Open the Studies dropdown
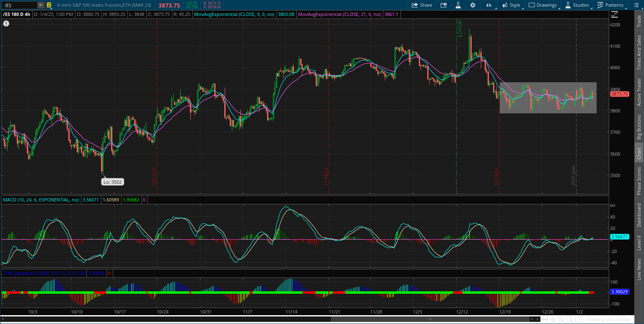 point(577,5)
